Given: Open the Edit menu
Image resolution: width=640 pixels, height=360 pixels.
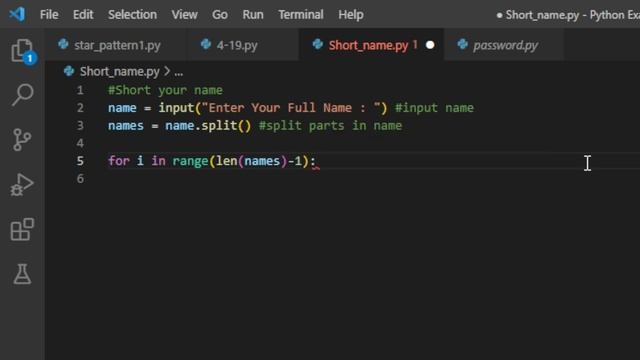Looking at the screenshot, I should pyautogui.click(x=83, y=15).
